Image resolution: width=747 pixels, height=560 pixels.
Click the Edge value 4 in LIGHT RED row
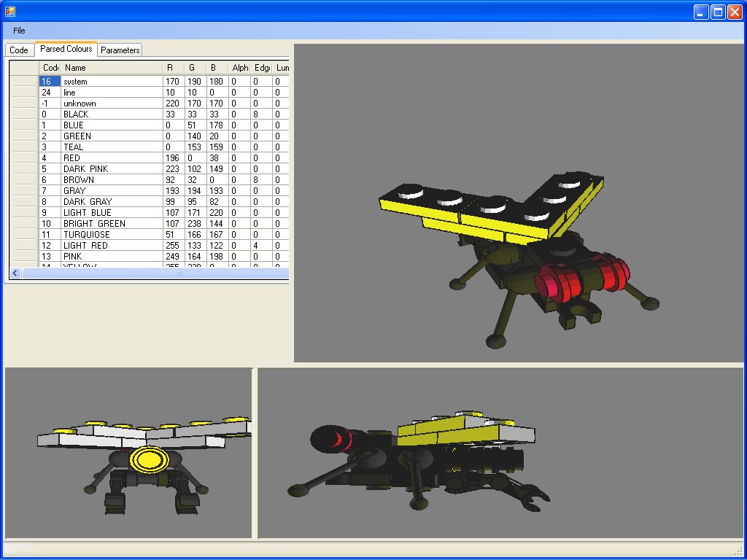point(261,246)
